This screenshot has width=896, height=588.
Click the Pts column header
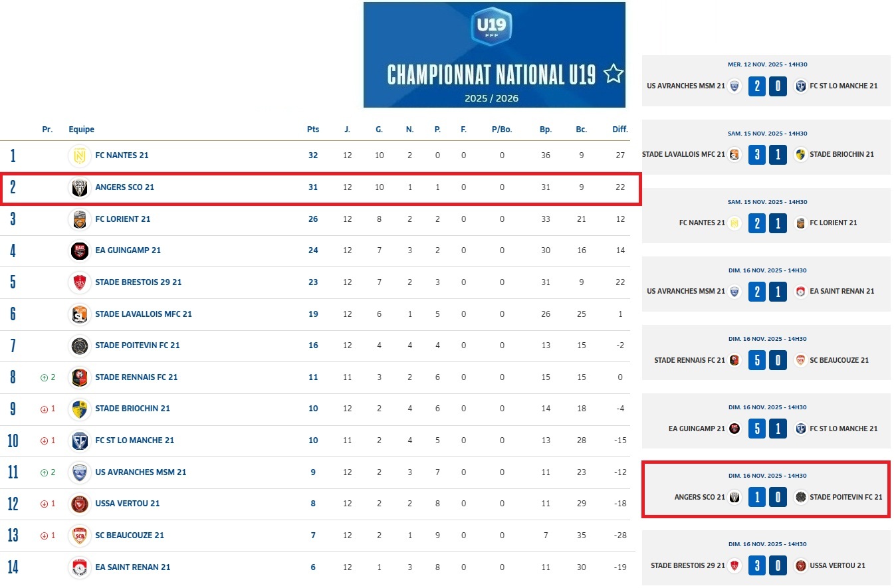click(312, 130)
